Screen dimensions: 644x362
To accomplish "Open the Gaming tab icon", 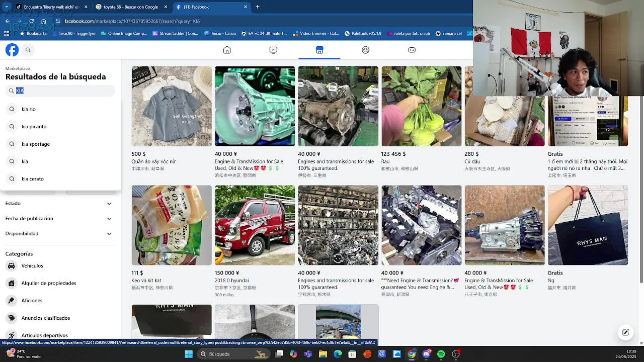I will point(412,50).
